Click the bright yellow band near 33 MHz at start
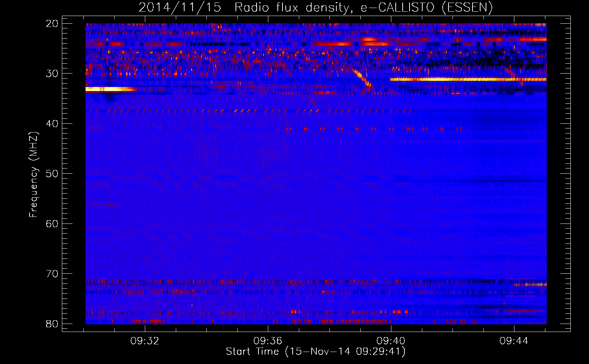The image size is (589, 364). (111, 89)
